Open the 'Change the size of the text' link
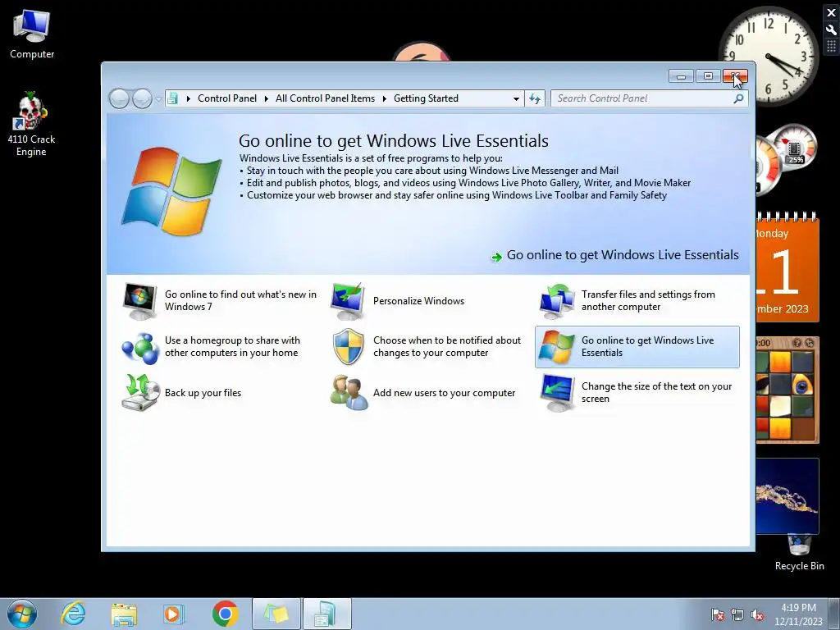The height and width of the screenshot is (630, 840). [656, 392]
